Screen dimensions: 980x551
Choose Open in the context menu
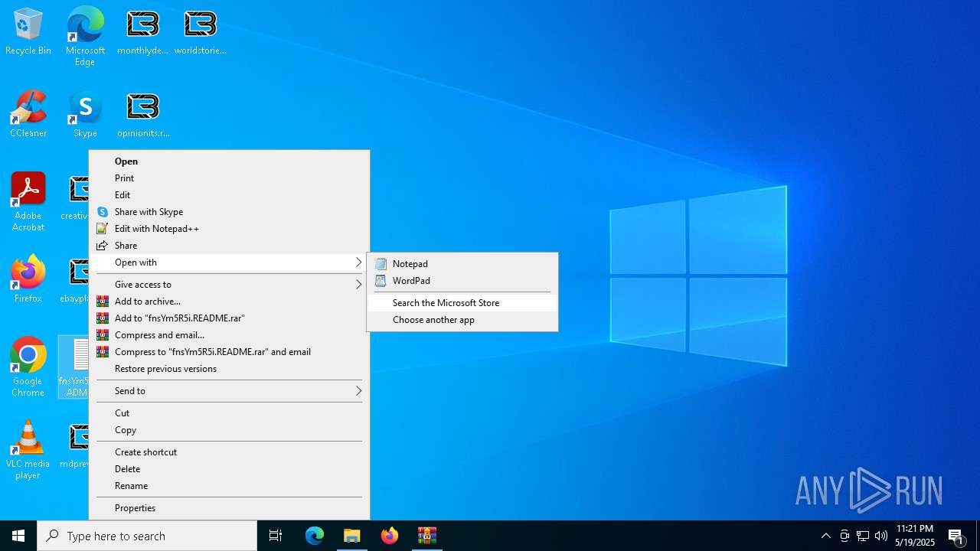(229, 161)
